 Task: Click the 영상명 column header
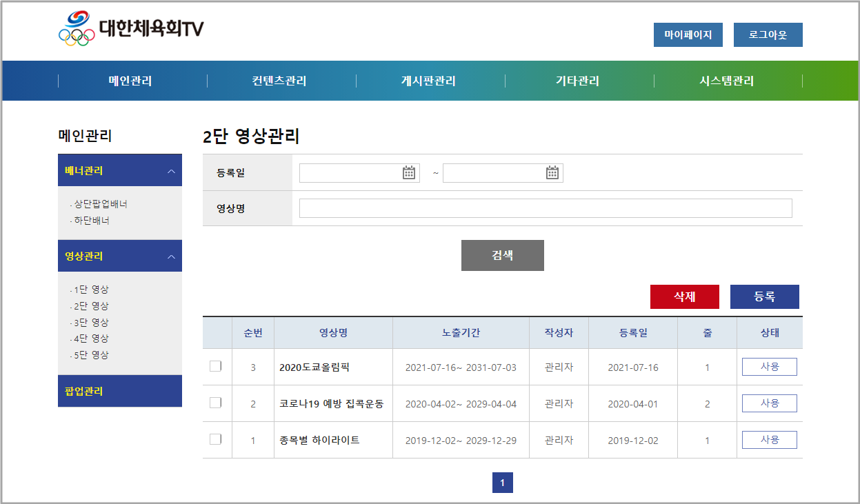coord(333,333)
